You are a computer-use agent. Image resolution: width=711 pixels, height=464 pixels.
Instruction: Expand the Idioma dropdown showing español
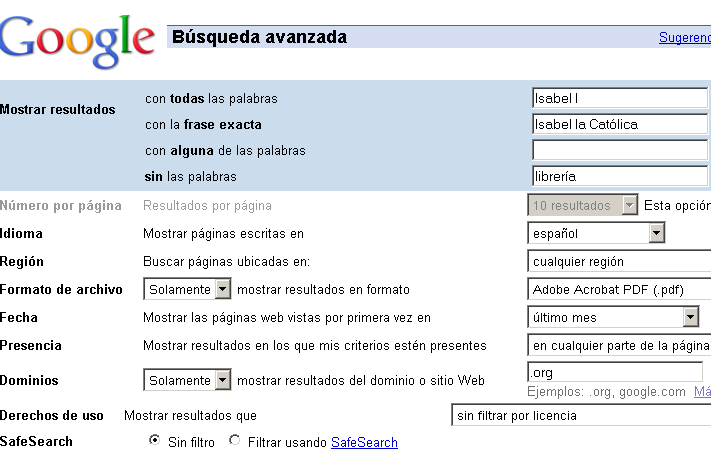(x=596, y=233)
